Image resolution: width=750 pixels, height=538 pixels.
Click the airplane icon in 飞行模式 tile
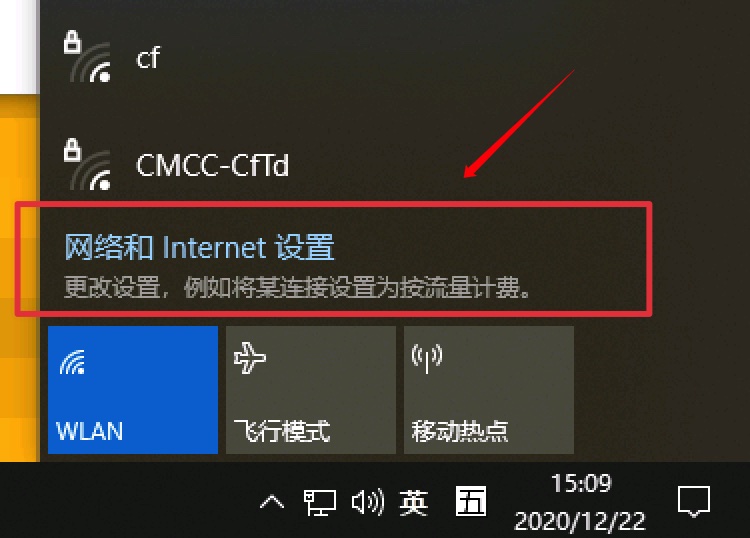click(x=250, y=357)
